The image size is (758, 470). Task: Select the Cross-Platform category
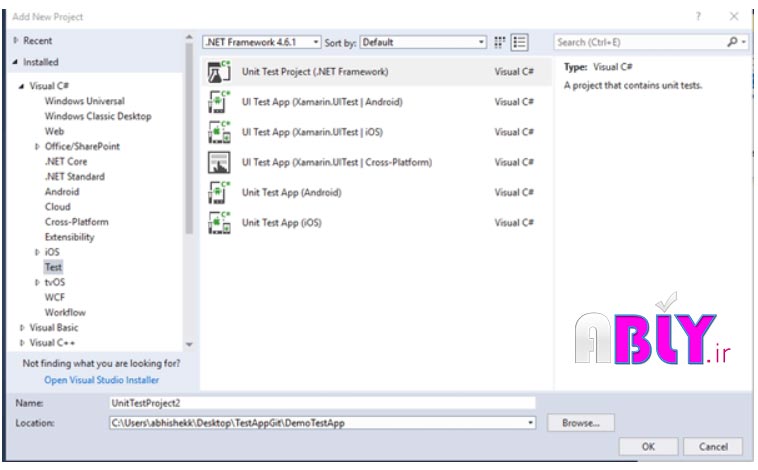(x=76, y=222)
